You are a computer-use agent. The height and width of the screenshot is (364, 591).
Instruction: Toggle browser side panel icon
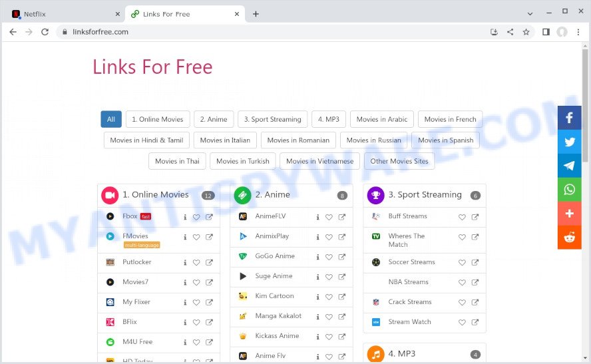coord(546,32)
